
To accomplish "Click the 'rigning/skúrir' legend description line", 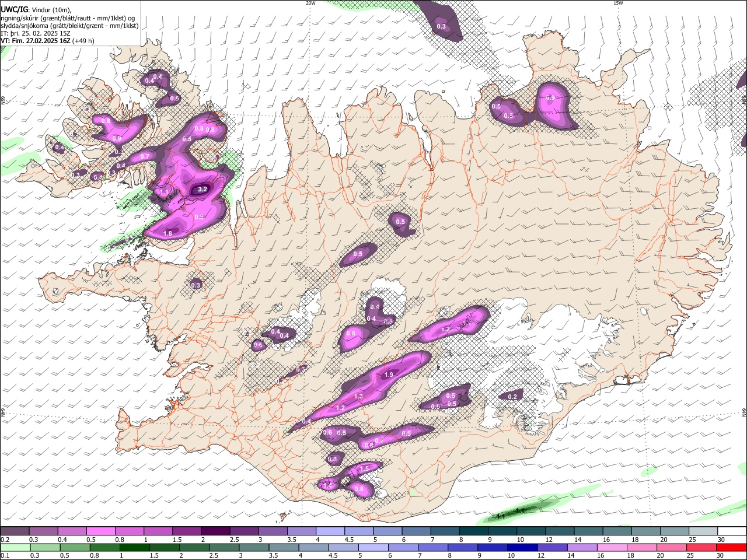I will tap(68, 18).
